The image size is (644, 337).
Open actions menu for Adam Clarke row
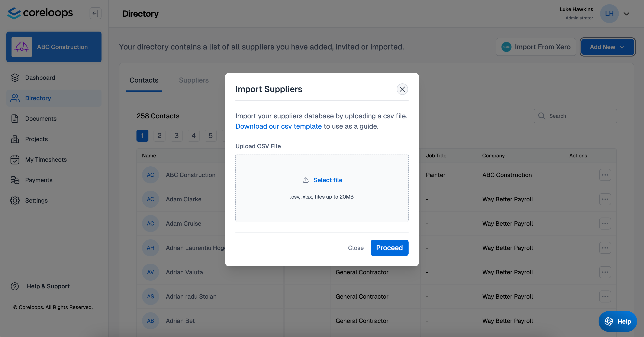605,199
